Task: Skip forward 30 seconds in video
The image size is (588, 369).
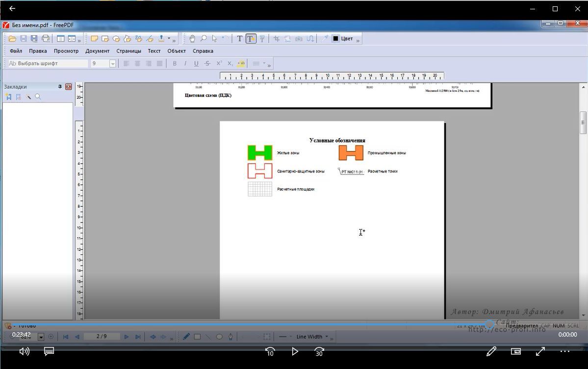Action: (x=319, y=351)
